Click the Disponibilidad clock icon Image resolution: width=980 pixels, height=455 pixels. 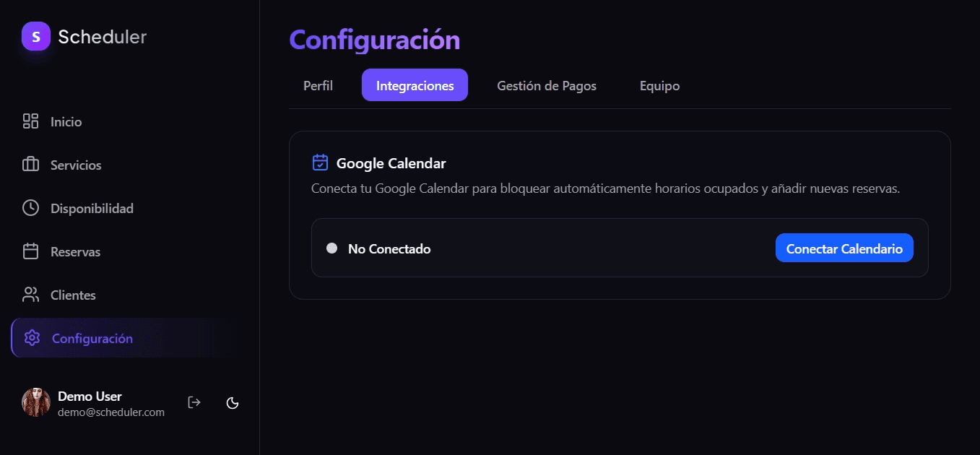coord(30,208)
